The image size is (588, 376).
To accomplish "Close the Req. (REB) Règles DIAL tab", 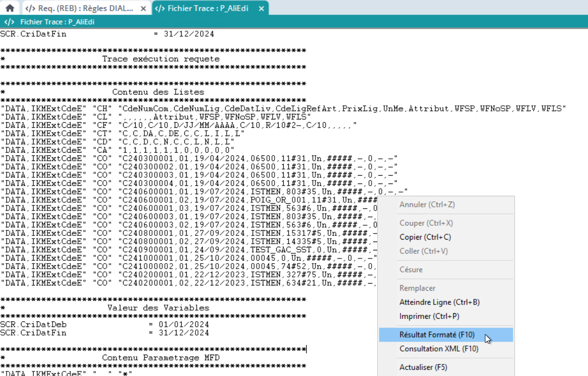I will pos(143,9).
